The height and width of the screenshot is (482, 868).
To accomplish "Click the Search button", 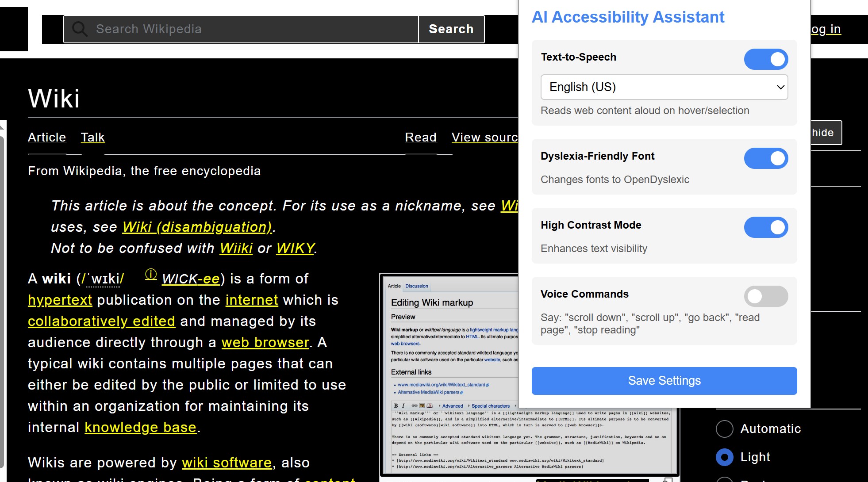I will click(x=451, y=29).
